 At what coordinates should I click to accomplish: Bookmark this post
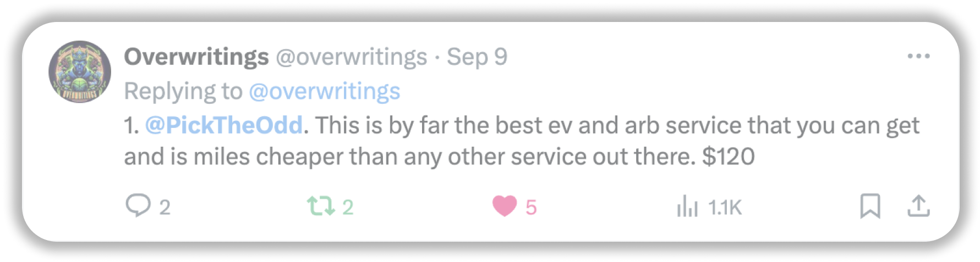870,207
